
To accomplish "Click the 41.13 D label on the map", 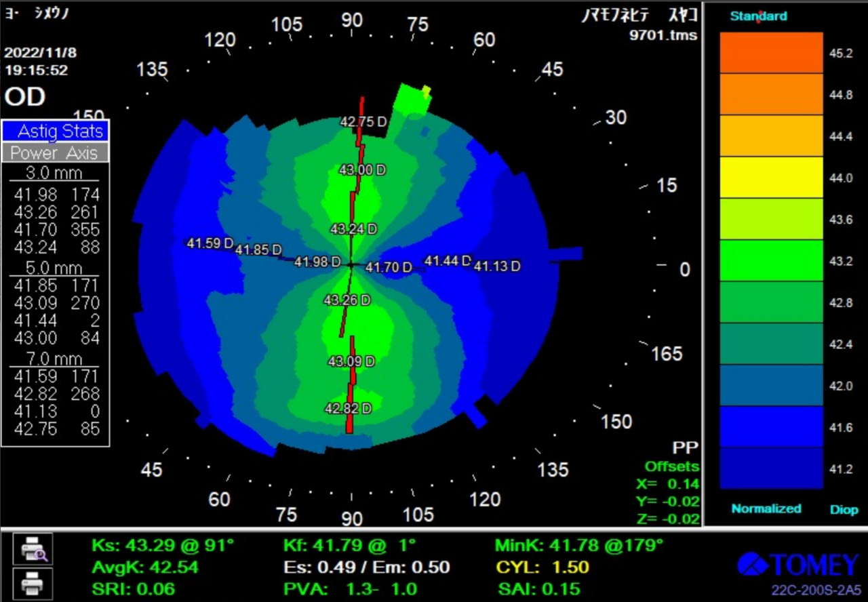I will click(496, 266).
